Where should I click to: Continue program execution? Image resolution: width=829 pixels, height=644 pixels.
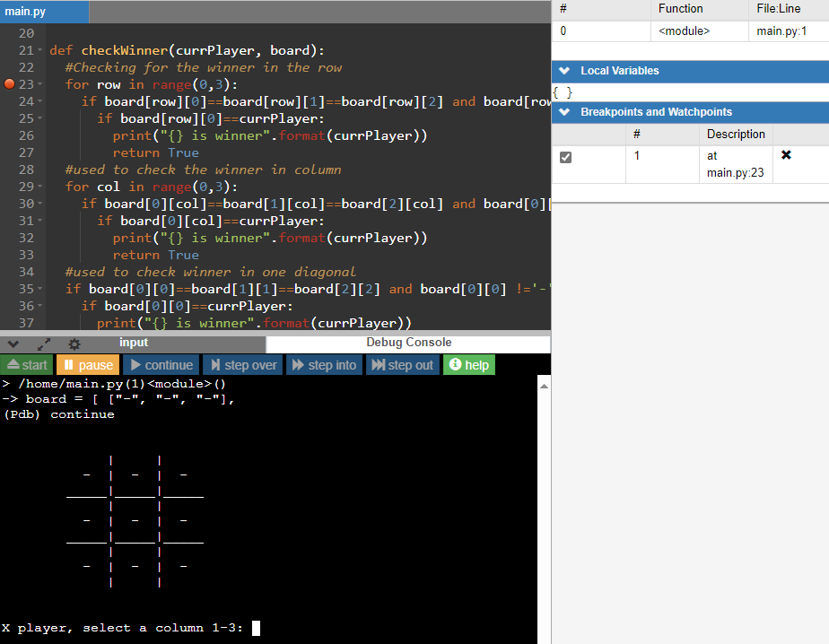161,364
